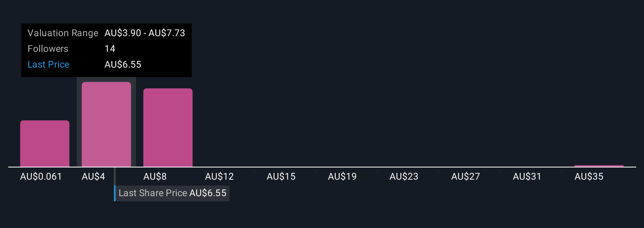The image size is (644, 228).
Task: Click the AU$31 axis label
Action: 527,177
